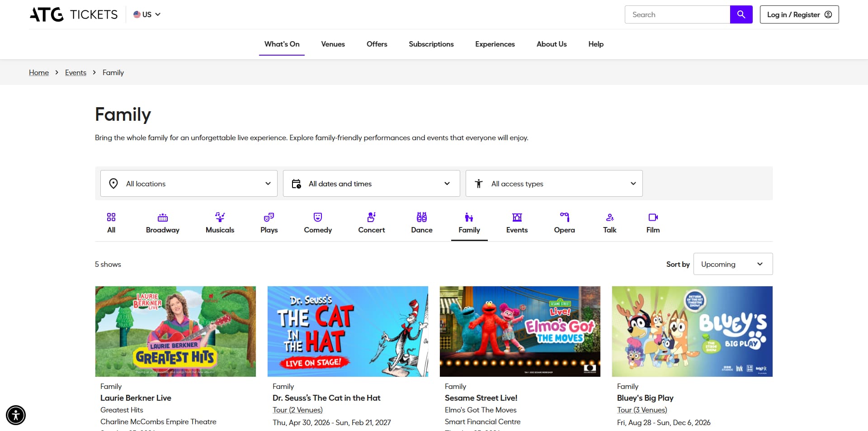The width and height of the screenshot is (868, 431).
Task: Go to the Events breadcrumb link
Action: tap(75, 72)
